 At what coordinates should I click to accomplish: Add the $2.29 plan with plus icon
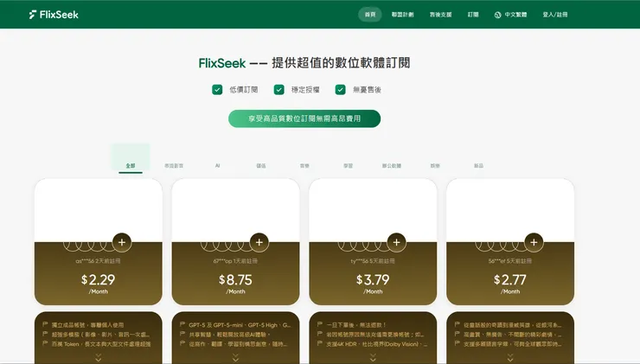(122, 242)
